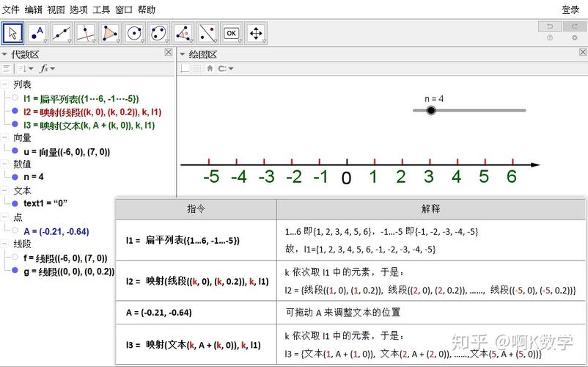Screen dimensions: 588x367
Task: Collapse the 数值 group
Action: (4, 164)
